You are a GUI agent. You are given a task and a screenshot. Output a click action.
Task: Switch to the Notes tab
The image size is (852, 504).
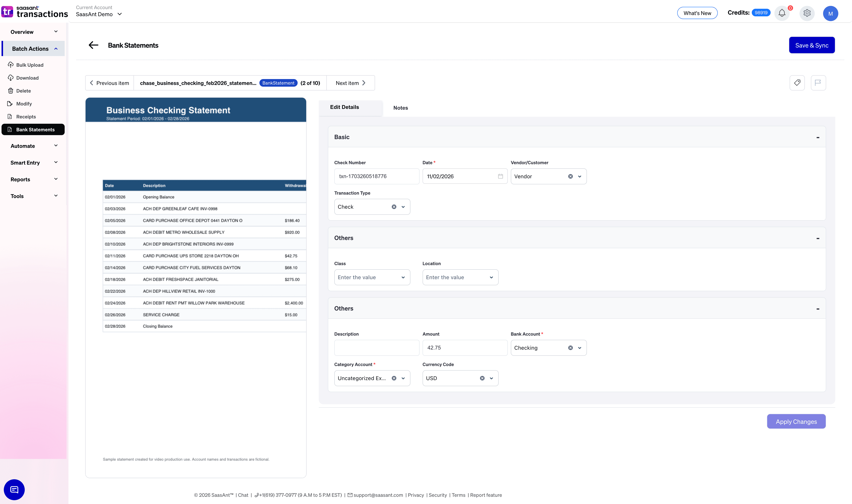[400, 108]
